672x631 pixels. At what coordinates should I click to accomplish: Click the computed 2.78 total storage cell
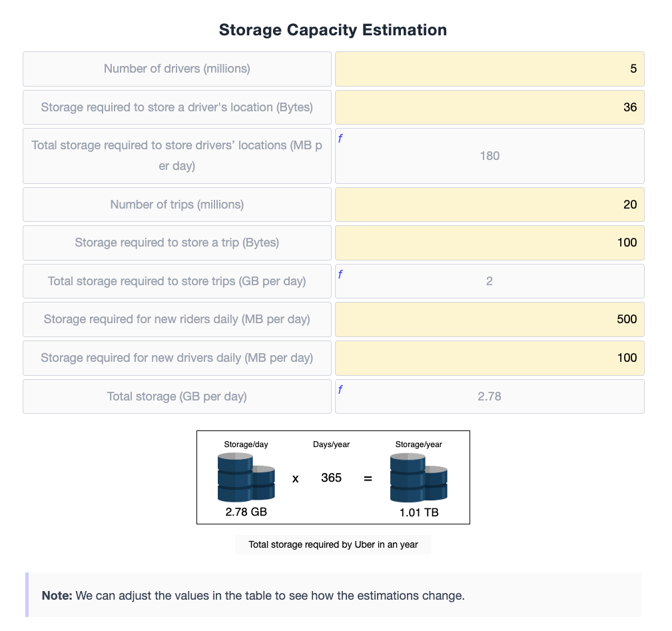[490, 396]
